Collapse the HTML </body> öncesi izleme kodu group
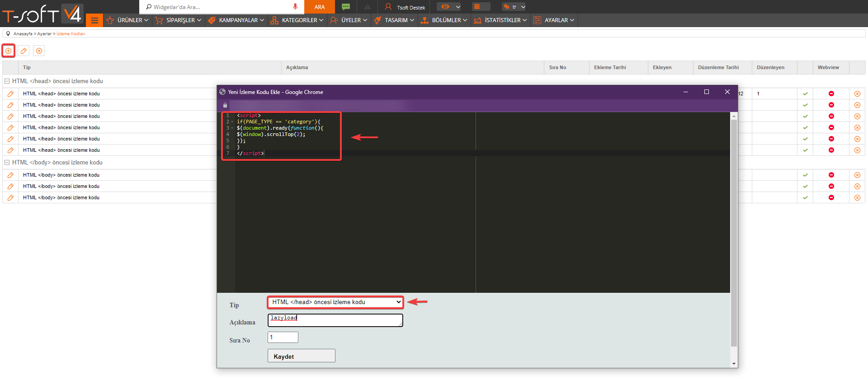The width and height of the screenshot is (868, 380). click(x=7, y=163)
